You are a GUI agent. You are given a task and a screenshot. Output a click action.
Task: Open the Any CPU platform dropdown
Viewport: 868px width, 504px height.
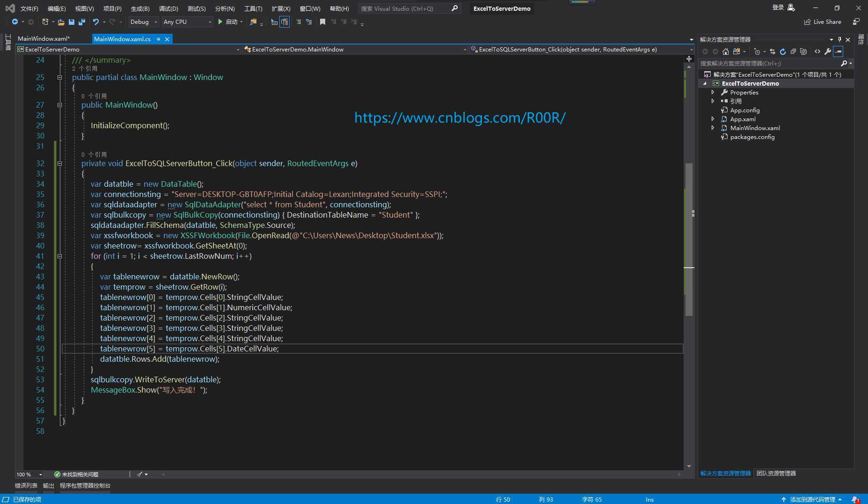[x=187, y=22]
